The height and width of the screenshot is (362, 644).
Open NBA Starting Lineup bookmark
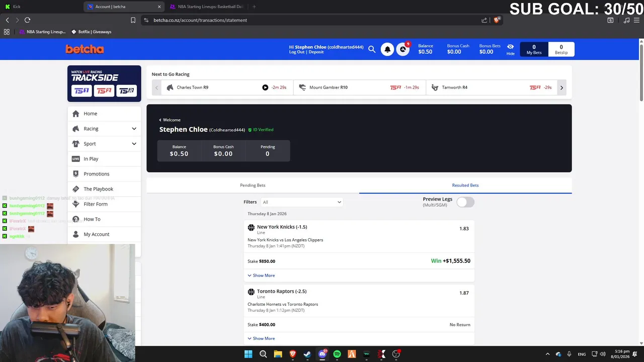point(43,32)
